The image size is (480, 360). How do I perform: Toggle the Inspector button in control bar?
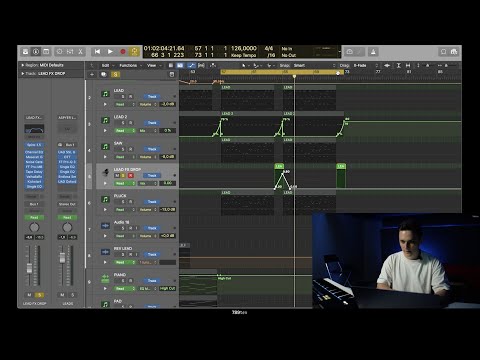click(36, 52)
